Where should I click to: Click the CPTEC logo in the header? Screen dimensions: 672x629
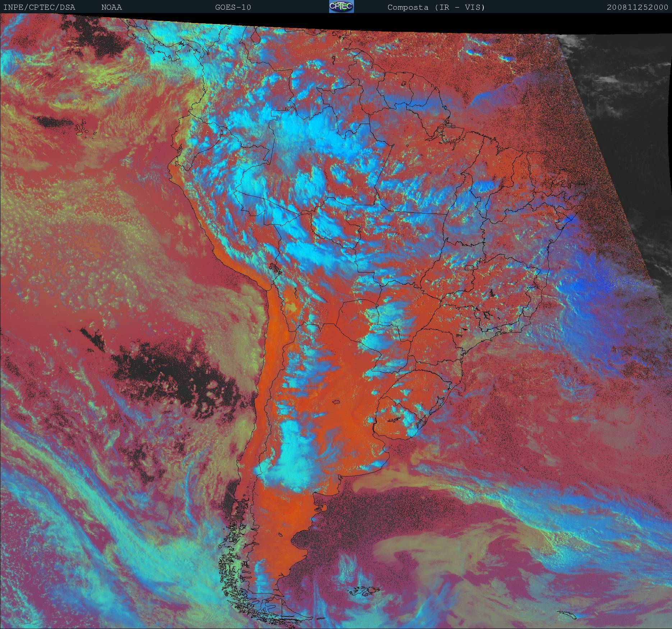click(x=341, y=6)
